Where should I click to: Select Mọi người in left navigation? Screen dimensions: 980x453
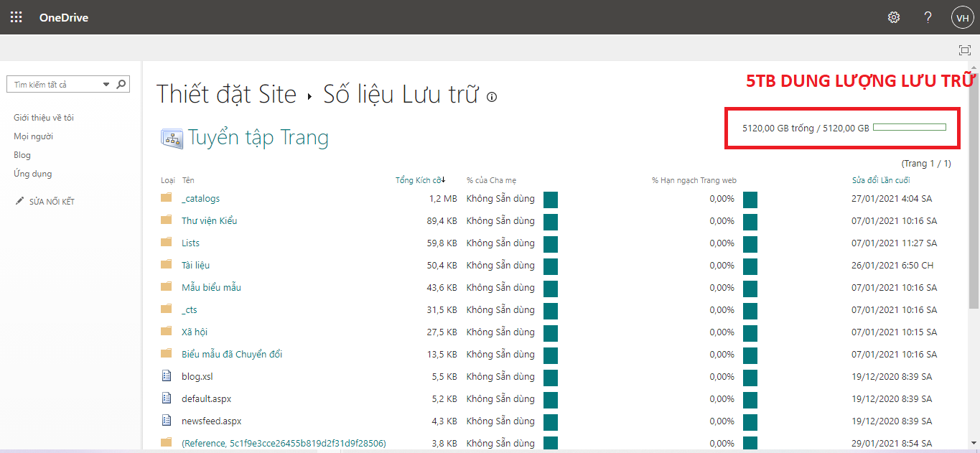coord(33,136)
